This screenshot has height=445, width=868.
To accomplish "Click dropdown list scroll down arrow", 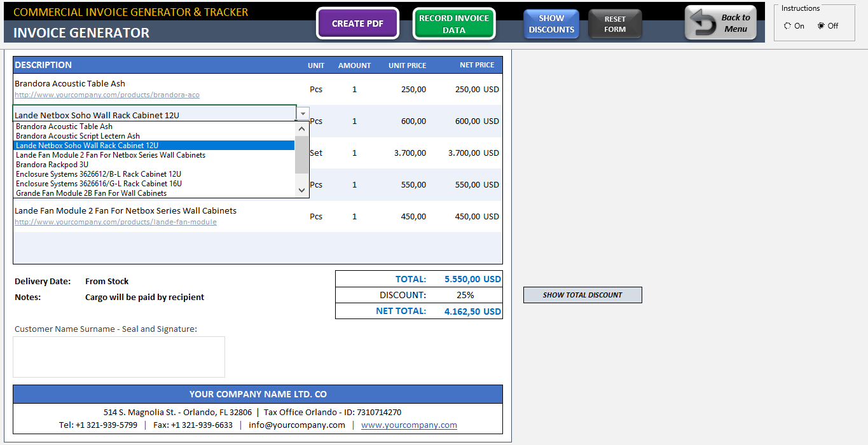I will (x=302, y=190).
